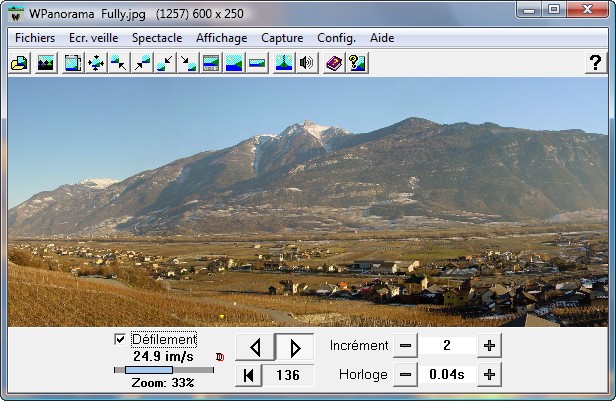Click the speaker sound icon
The width and height of the screenshot is (616, 401).
point(307,63)
